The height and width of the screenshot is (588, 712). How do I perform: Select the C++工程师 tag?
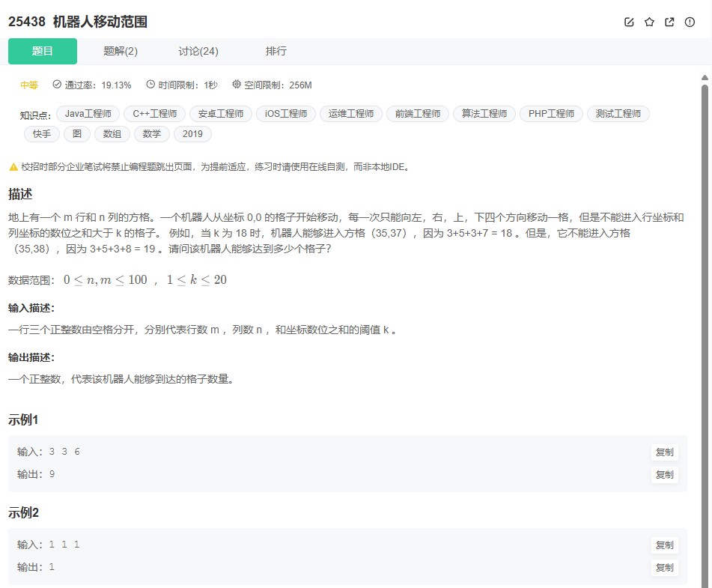(155, 114)
